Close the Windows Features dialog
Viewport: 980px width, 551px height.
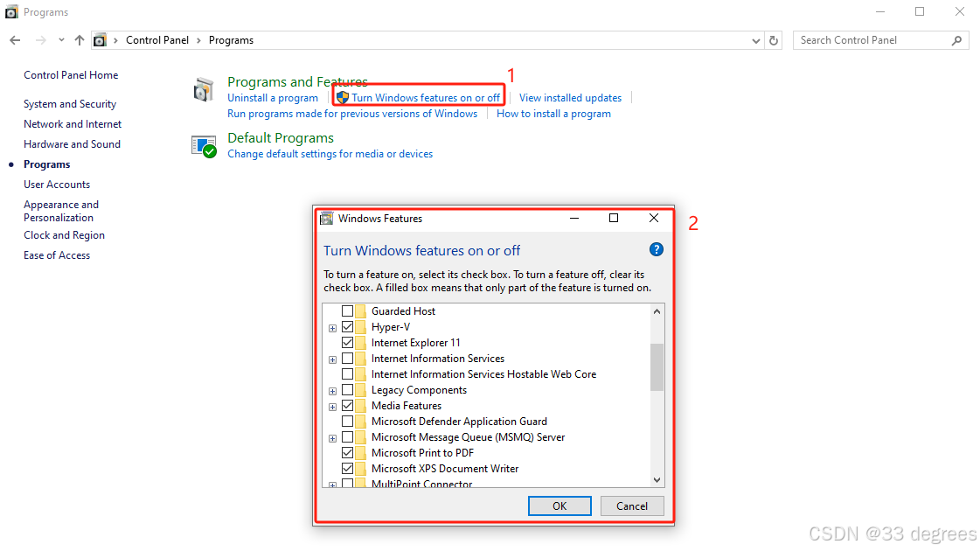point(654,218)
